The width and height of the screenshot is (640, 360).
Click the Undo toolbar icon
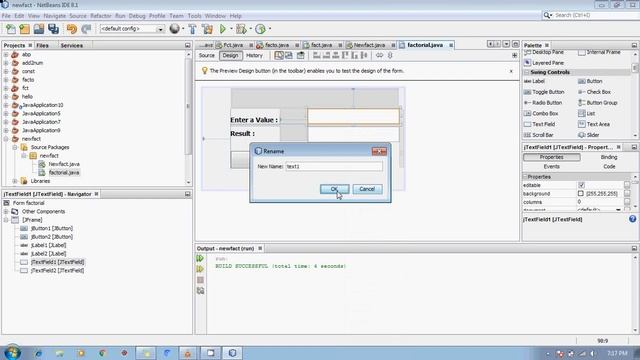(x=72, y=29)
